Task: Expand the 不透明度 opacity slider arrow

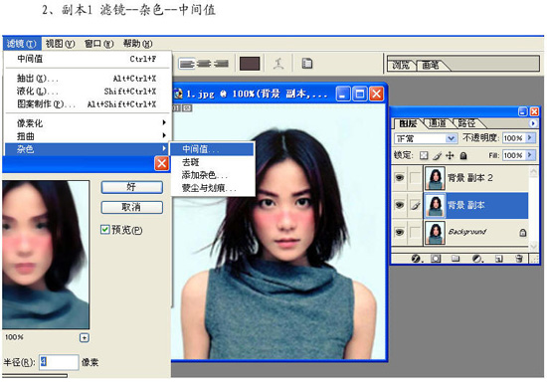Action: coord(530,138)
